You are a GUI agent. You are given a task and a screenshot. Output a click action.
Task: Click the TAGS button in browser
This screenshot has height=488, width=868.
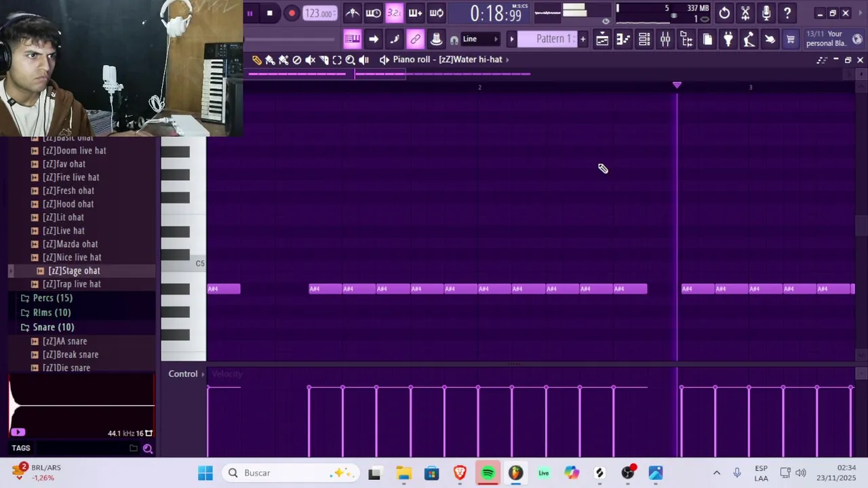20,448
